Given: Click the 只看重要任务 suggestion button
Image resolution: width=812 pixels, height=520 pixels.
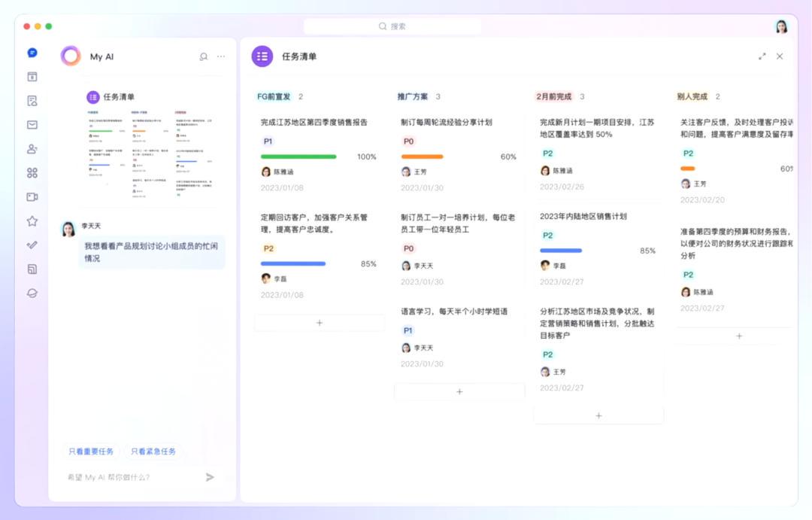Looking at the screenshot, I should [x=91, y=452].
